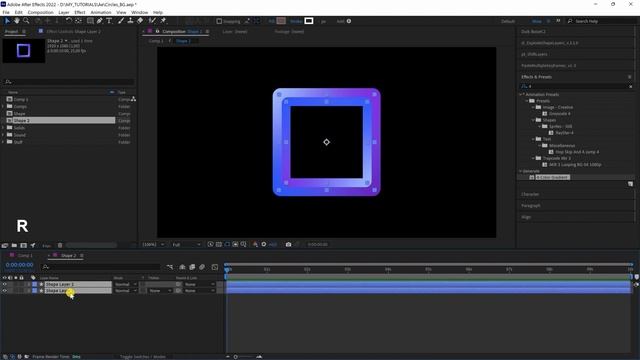This screenshot has width=640, height=360.
Task: Select the Clone Stamp tool
Action: 130,21
